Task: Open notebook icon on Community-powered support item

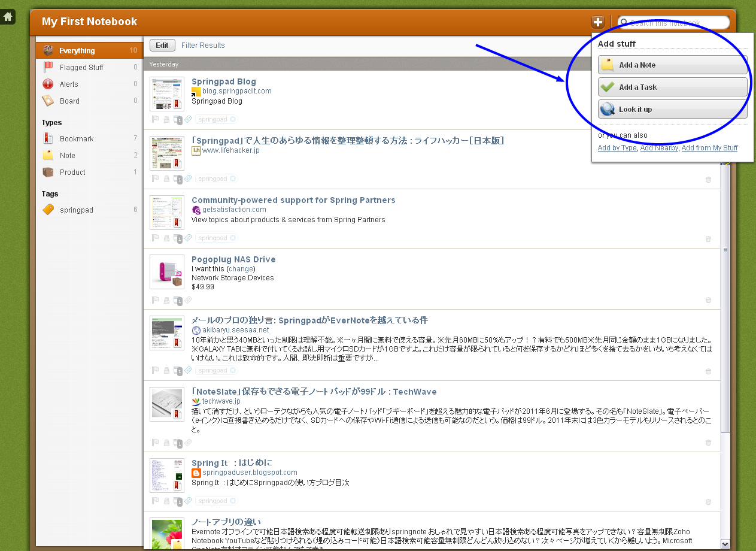Action: 177,238
